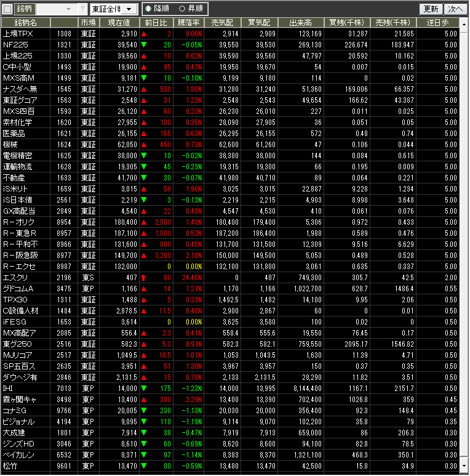This screenshot has width=470, height=476.
Task: Sort by 現在値 column header
Action: click(119, 23)
